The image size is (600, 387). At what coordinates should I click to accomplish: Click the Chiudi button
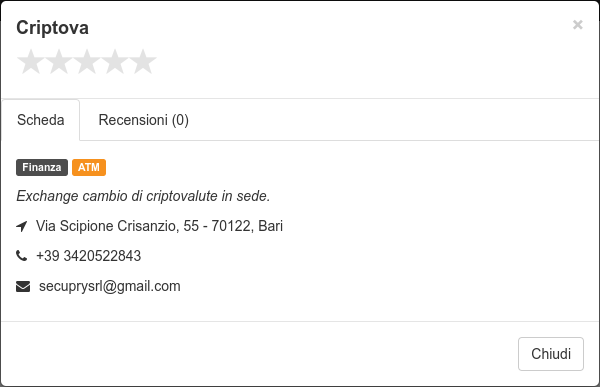(x=551, y=354)
